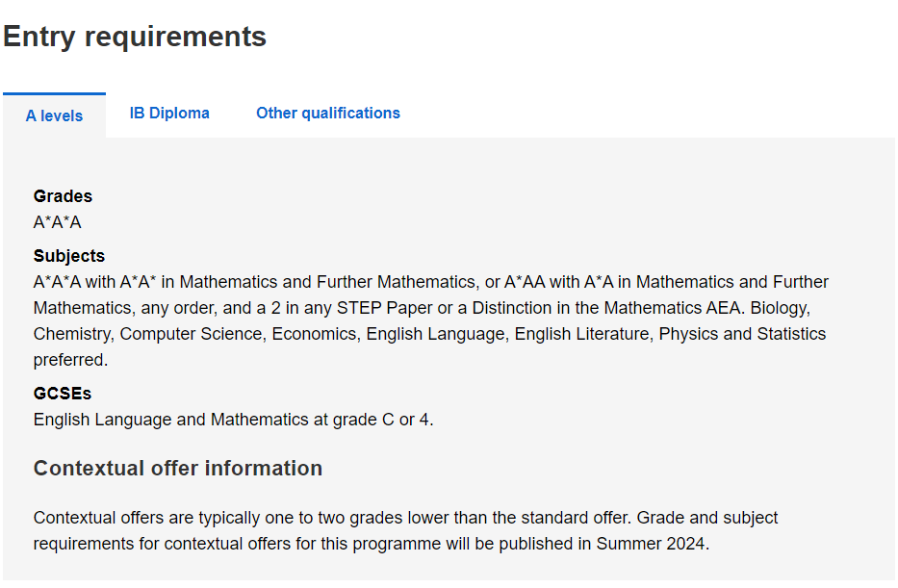Click the word Economics
Viewport: 898px width, 588px height.
pos(314,334)
